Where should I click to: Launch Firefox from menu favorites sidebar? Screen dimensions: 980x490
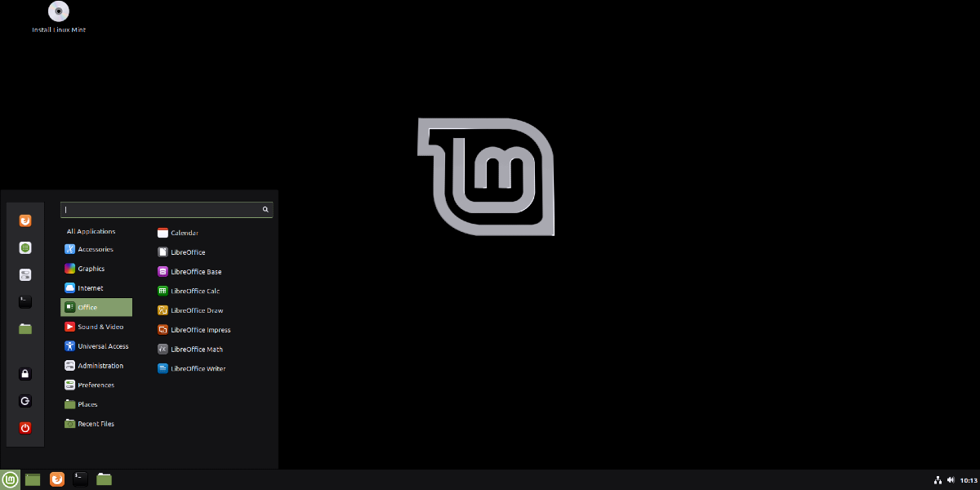pos(25,220)
